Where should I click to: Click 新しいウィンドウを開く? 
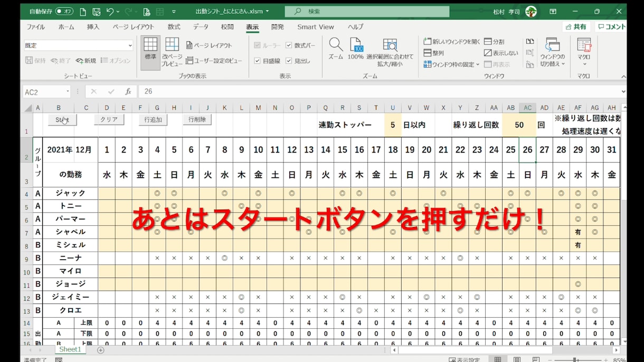[452, 41]
